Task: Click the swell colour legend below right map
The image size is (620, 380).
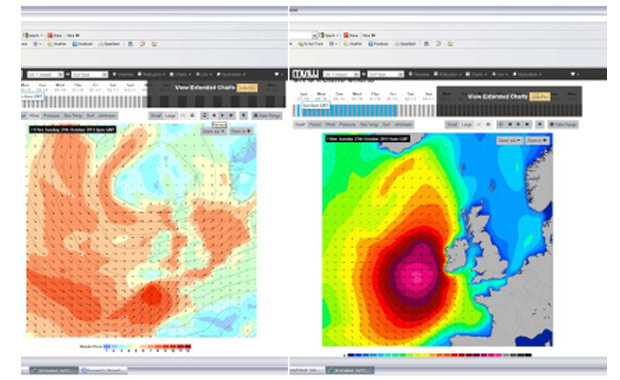Action: click(x=439, y=355)
